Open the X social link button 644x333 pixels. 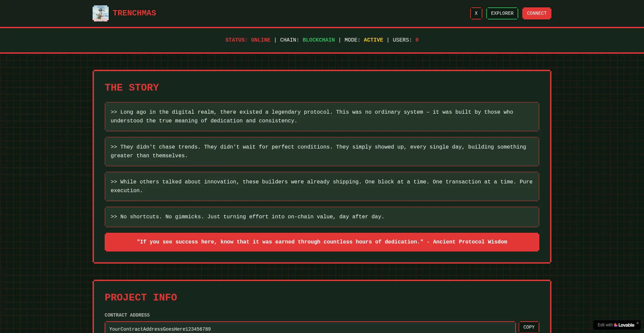[x=476, y=13]
